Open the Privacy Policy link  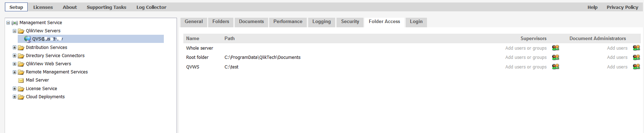pos(622,7)
